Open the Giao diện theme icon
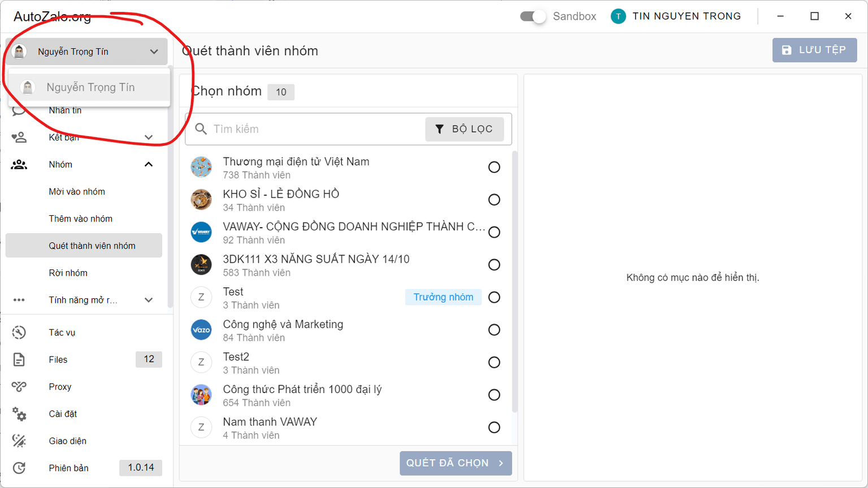Image resolution: width=868 pixels, height=488 pixels. 19,441
